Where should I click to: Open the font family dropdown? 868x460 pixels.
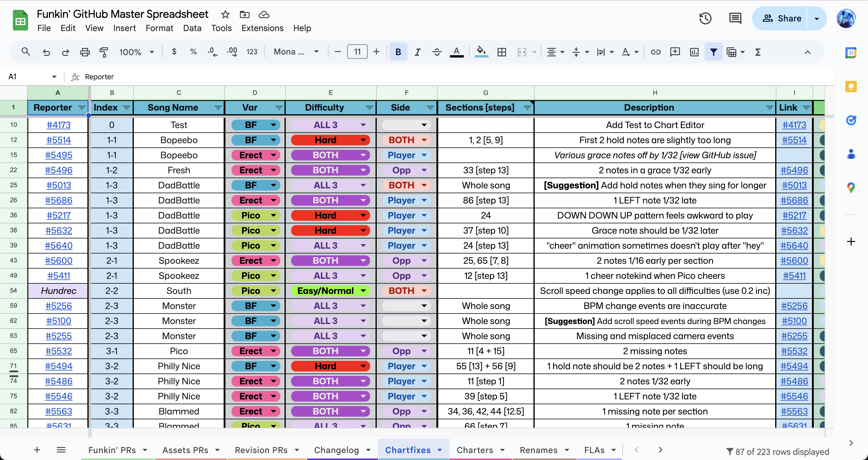[x=296, y=52]
